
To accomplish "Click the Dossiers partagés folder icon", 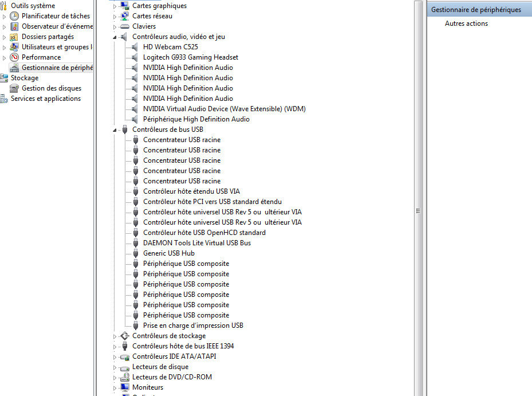I will (x=14, y=37).
